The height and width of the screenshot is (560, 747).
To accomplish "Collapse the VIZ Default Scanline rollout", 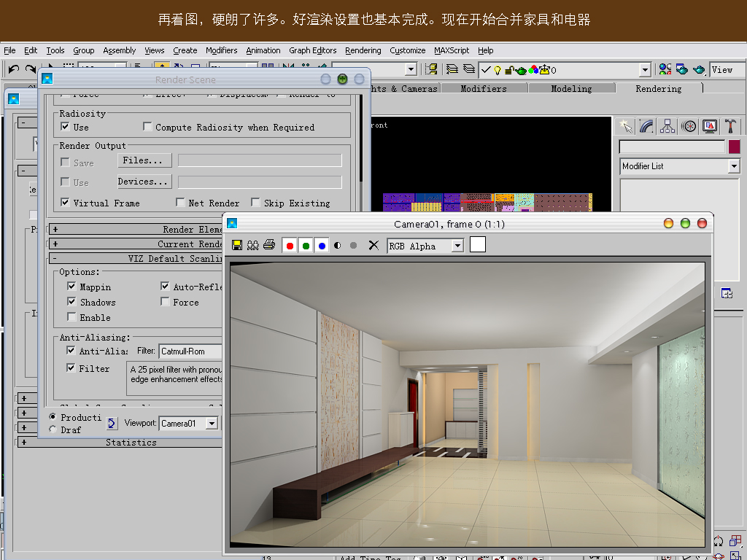I will (136, 259).
